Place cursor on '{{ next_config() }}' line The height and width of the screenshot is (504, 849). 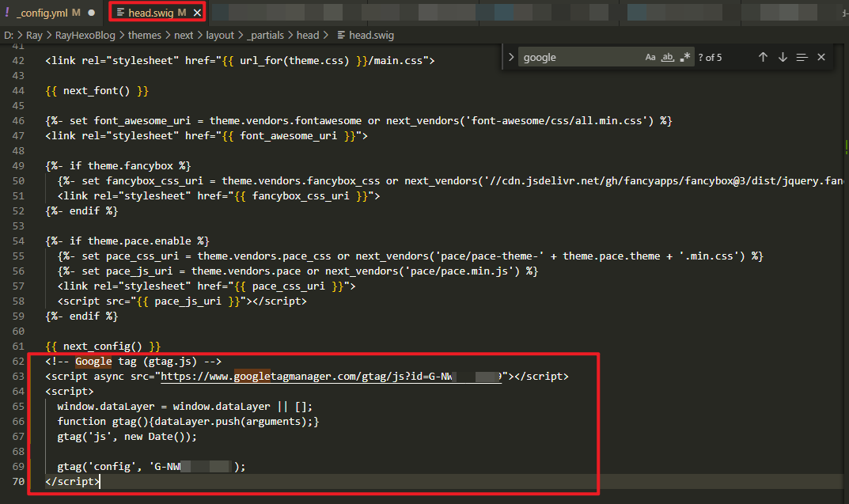tap(103, 347)
